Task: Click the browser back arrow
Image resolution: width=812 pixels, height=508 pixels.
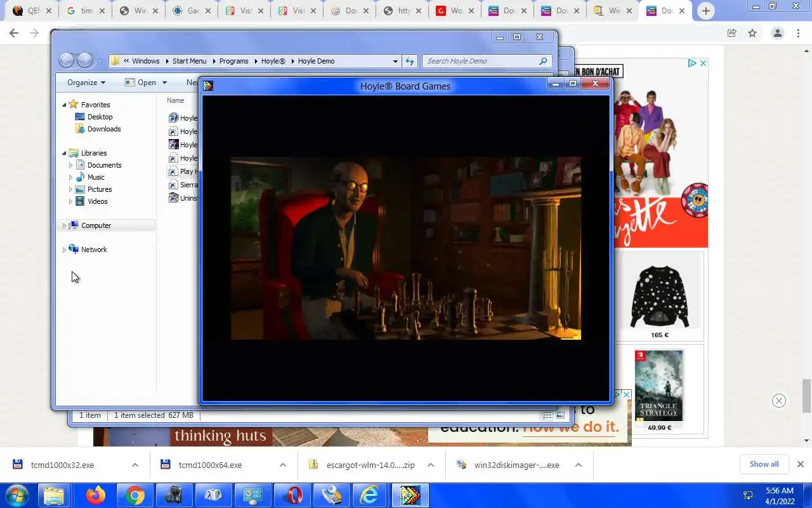Action: 14,33
